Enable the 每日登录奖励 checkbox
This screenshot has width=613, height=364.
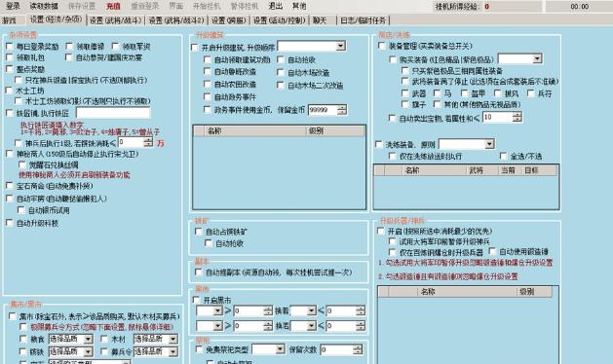pyautogui.click(x=10, y=47)
